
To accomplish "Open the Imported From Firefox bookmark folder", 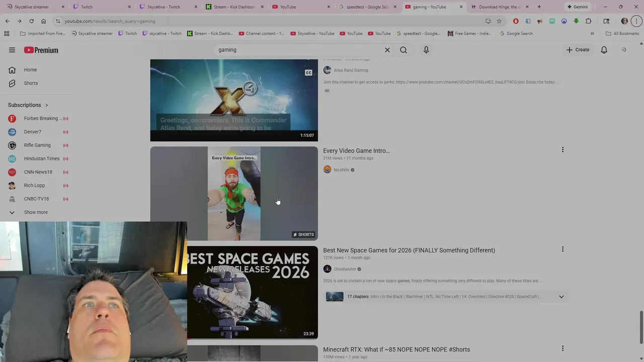I will point(43,34).
